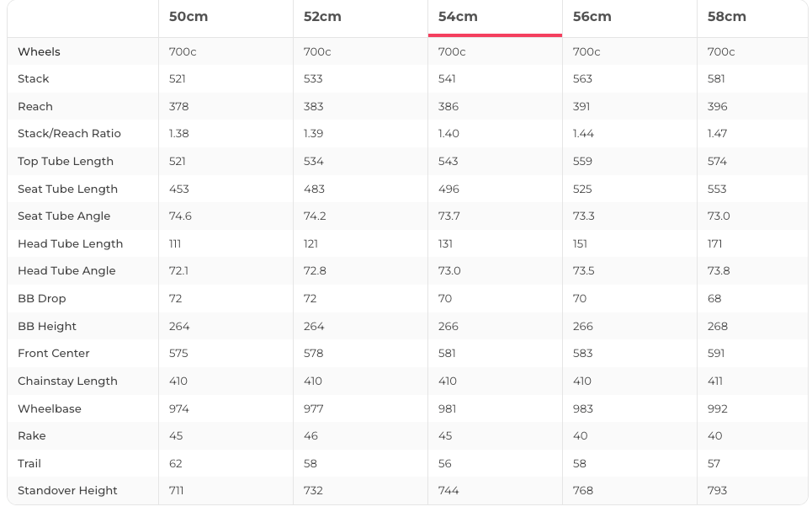Image resolution: width=812 pixels, height=512 pixels.
Task: Click the Wheels row label
Action: (x=39, y=51)
